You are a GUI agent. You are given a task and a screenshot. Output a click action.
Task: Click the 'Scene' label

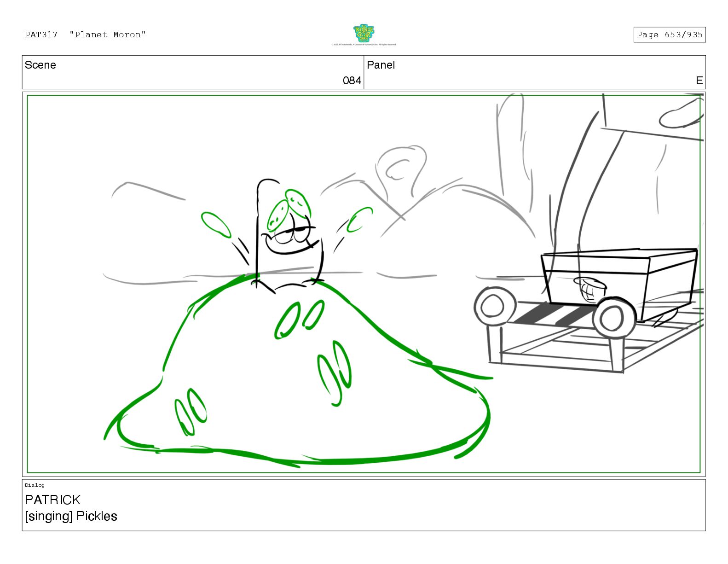click(40, 65)
